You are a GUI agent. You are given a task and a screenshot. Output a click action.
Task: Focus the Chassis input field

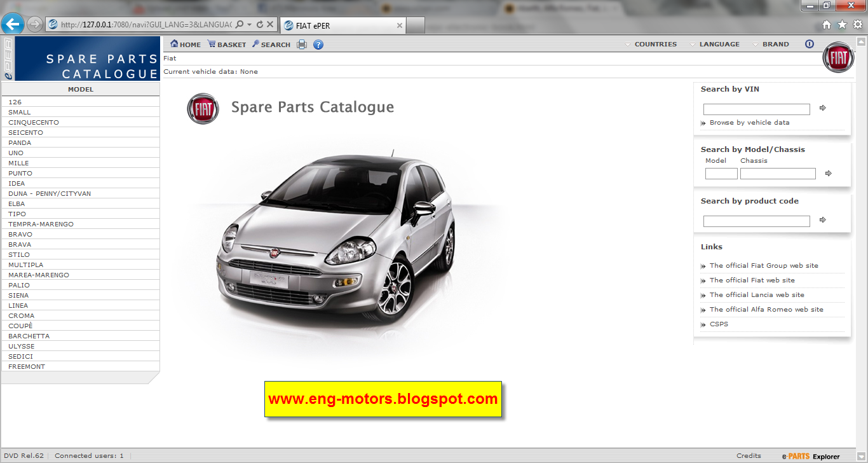click(778, 174)
